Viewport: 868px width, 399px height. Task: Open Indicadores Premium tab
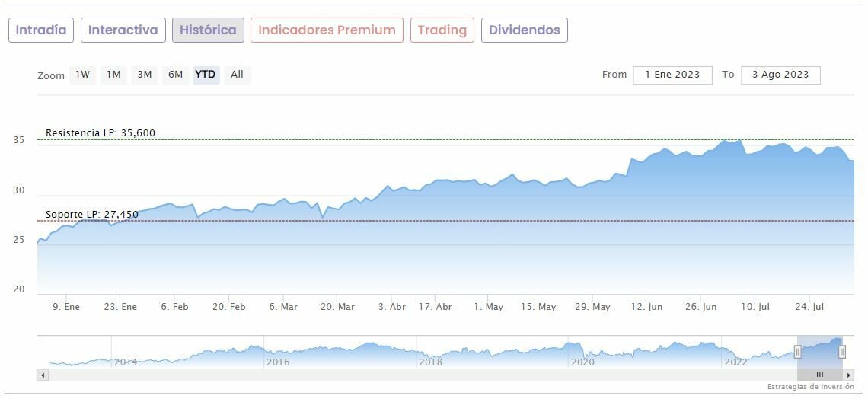(327, 30)
